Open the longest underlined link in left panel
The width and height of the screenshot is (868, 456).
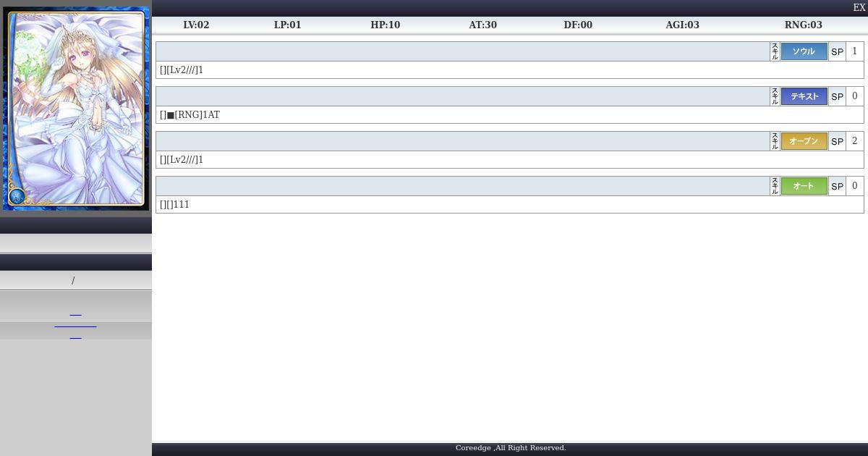pyautogui.click(x=75, y=326)
